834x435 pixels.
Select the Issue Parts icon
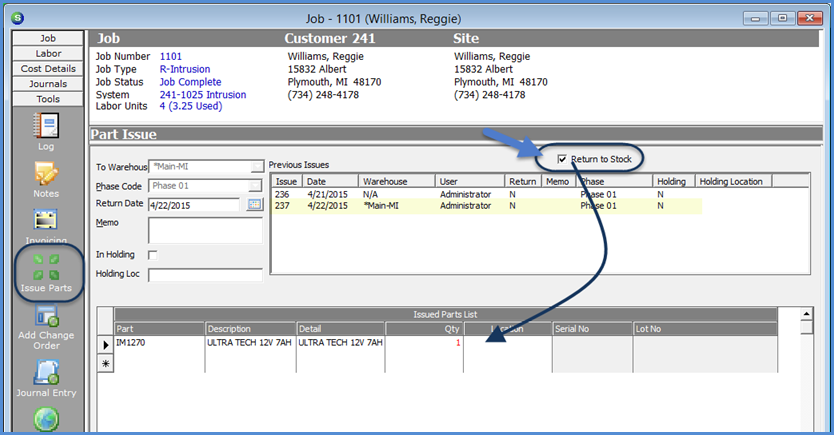point(46,267)
